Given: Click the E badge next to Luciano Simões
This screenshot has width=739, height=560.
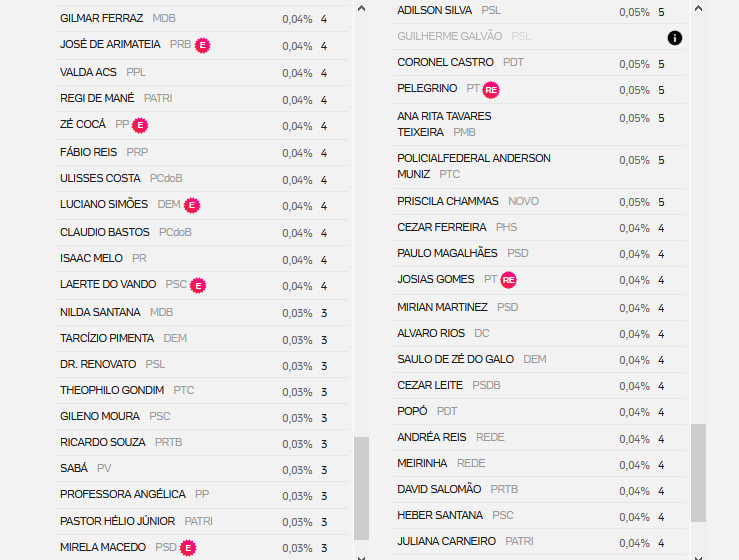Looking at the screenshot, I should click(x=192, y=206).
